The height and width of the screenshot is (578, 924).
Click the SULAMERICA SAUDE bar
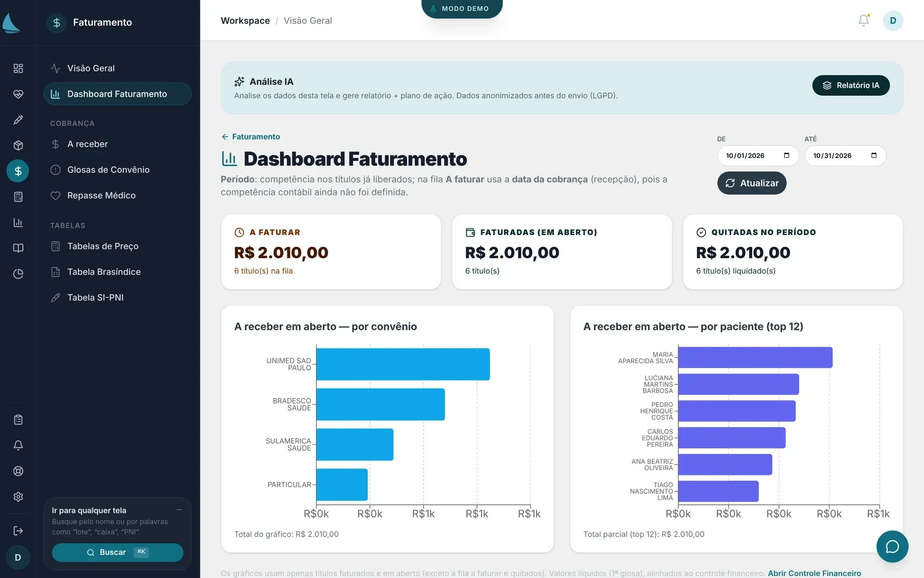355,445
